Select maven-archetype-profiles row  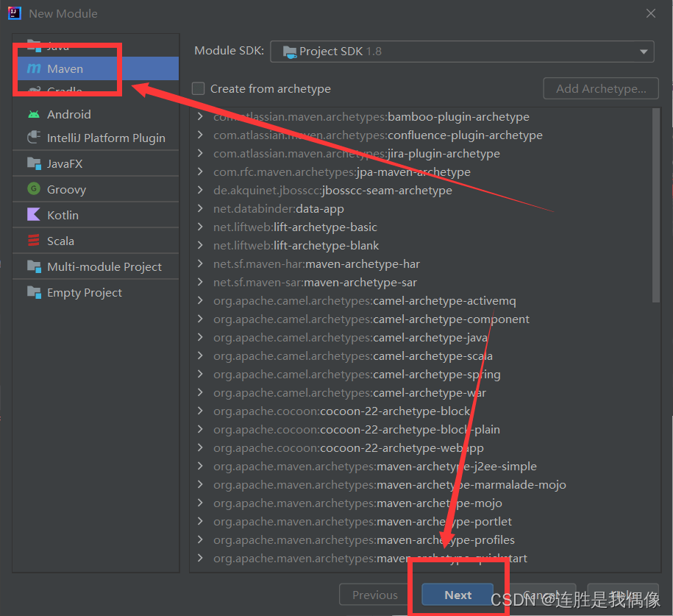click(421, 540)
